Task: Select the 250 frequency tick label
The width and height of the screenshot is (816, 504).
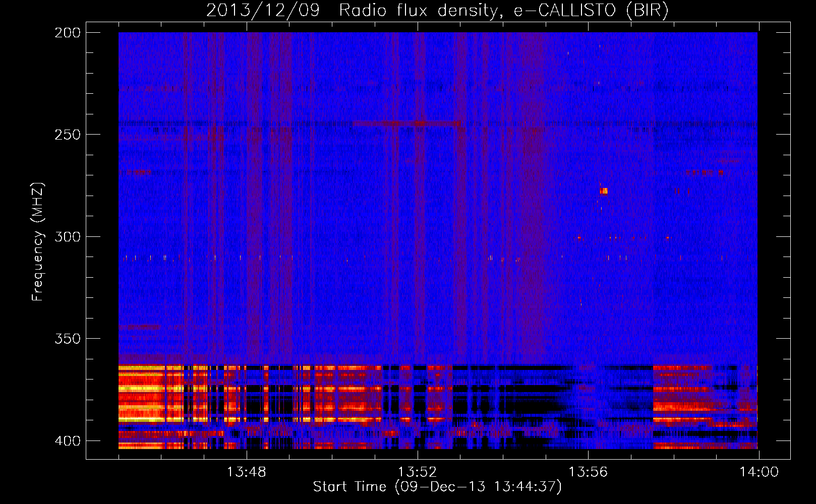Action: (x=68, y=135)
